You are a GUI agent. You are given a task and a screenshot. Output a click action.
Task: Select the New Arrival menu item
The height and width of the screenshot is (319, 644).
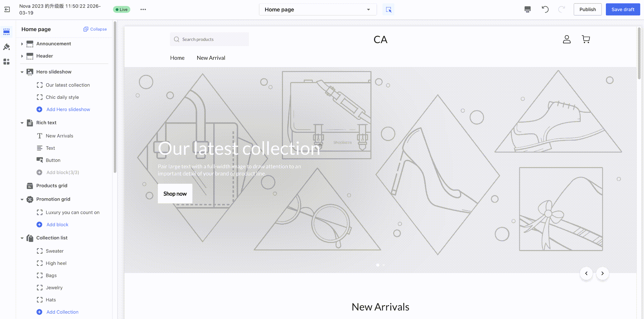(x=211, y=58)
